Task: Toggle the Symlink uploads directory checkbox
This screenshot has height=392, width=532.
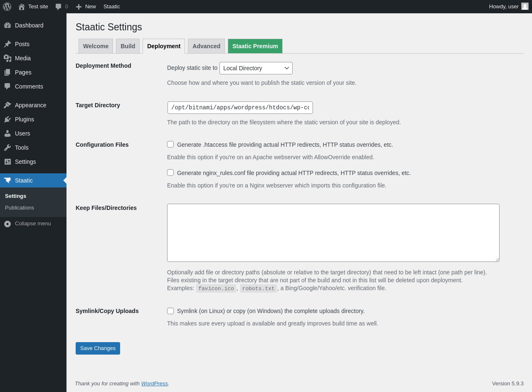Action: point(170,311)
